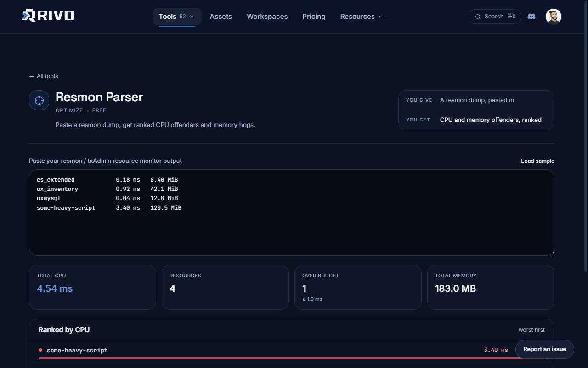588x368 pixels.
Task: Go back to All tools
Action: pos(44,76)
